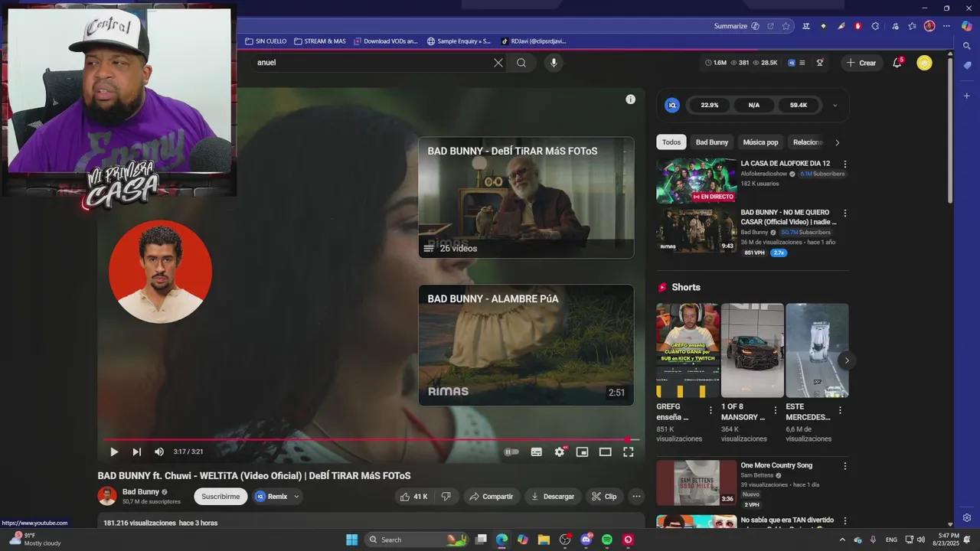Open browser favorites list icon
980x551 pixels.
point(912,26)
